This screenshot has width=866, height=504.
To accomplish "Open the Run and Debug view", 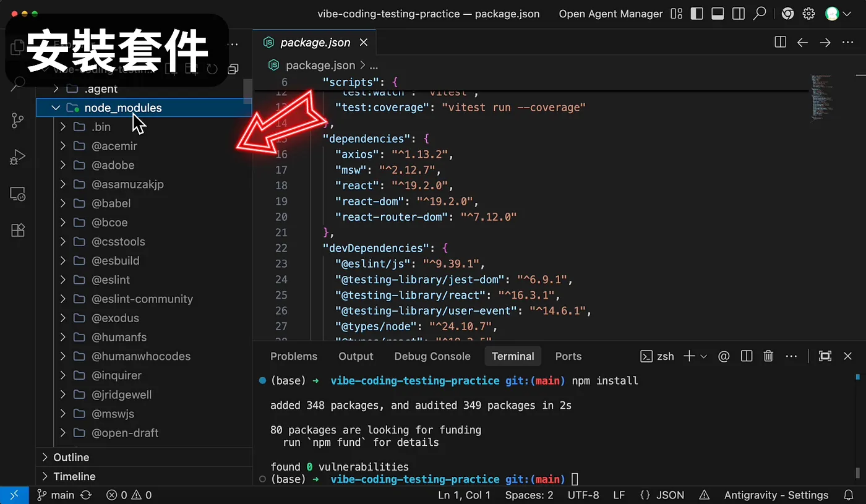I will coord(18,157).
